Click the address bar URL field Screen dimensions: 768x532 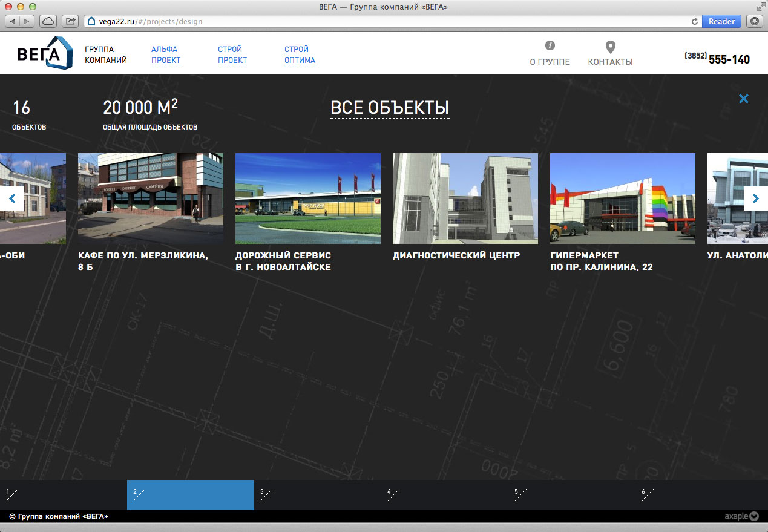tap(387, 21)
